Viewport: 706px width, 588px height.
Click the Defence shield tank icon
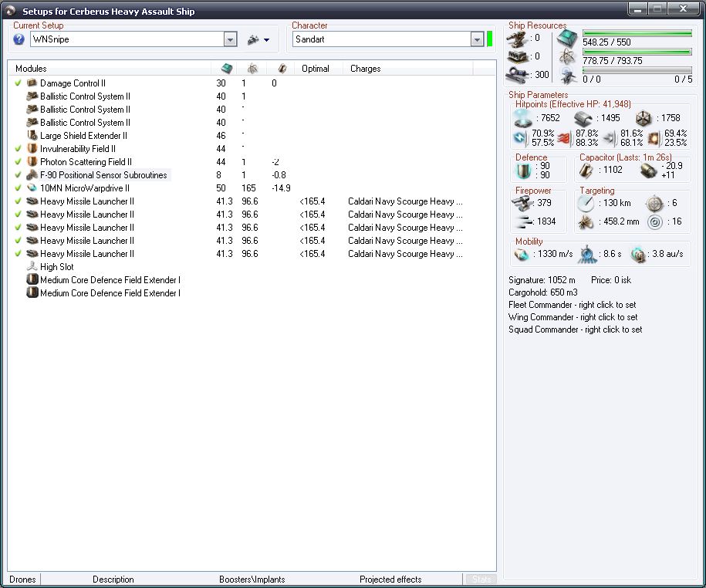[524, 171]
